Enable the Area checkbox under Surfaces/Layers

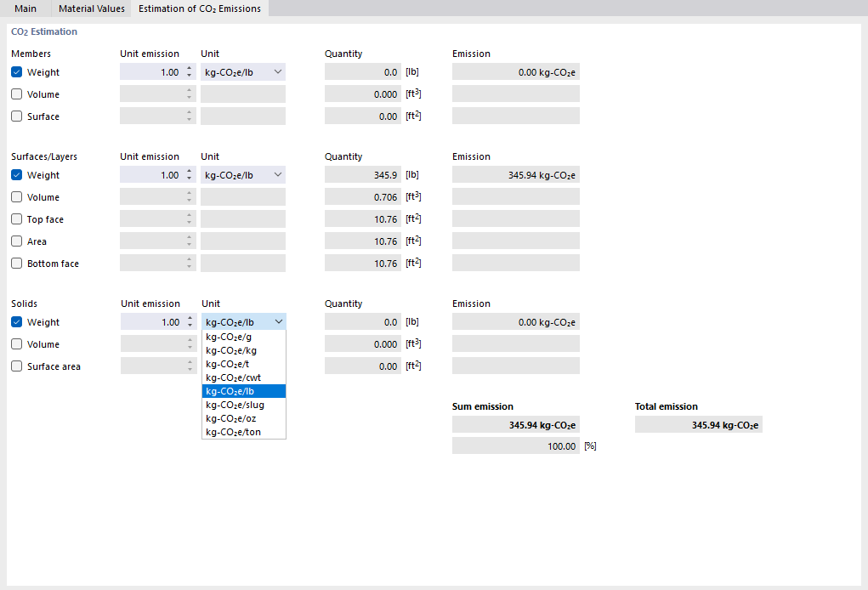pyautogui.click(x=16, y=241)
